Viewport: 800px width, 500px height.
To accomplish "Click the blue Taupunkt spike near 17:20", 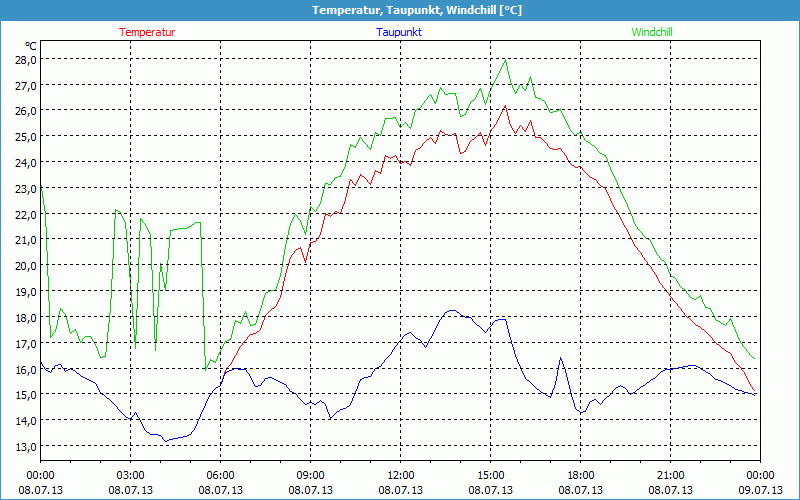I will click(x=561, y=358).
